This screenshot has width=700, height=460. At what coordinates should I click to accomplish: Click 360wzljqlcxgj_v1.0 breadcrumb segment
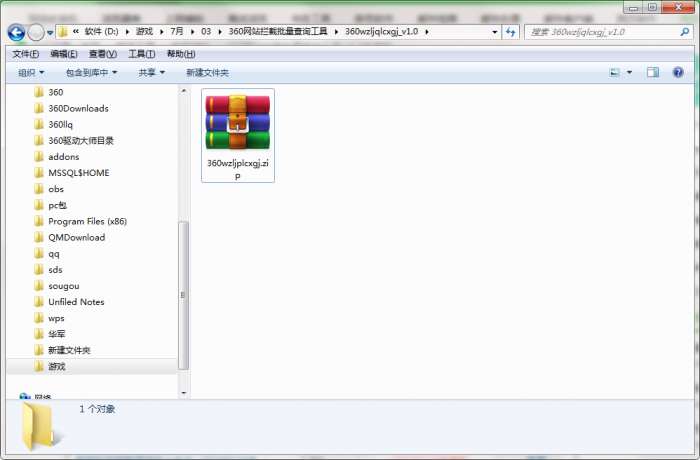(x=382, y=32)
